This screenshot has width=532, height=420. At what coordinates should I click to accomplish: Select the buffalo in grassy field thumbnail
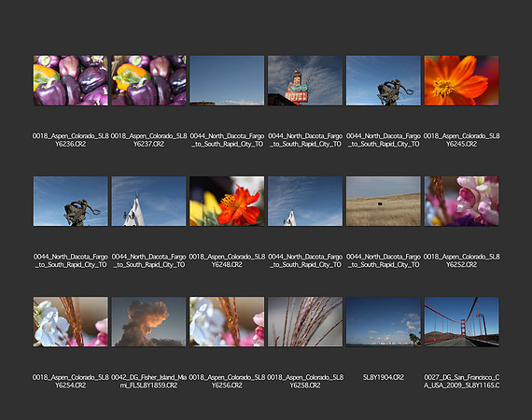click(x=384, y=202)
